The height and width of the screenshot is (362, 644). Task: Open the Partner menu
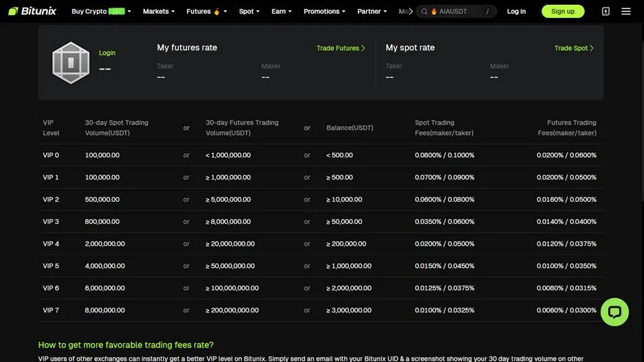coord(372,12)
